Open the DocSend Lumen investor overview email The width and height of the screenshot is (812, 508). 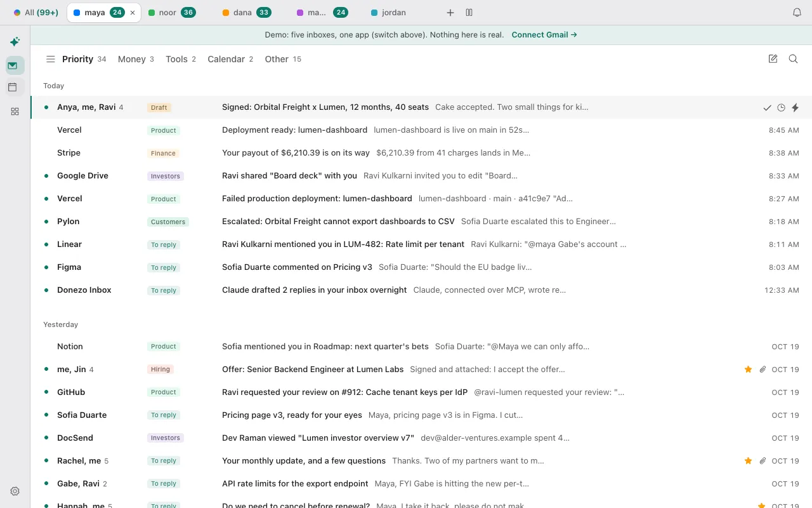[x=421, y=438]
